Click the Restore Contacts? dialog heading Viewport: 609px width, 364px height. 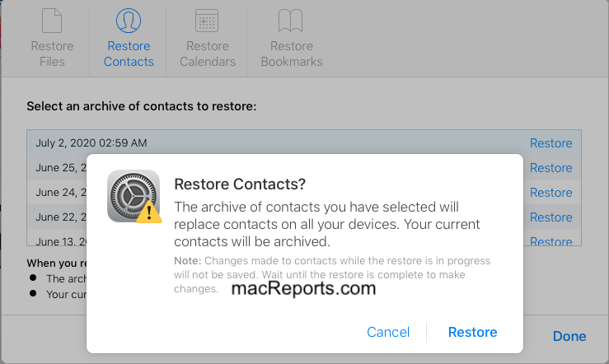tap(240, 184)
